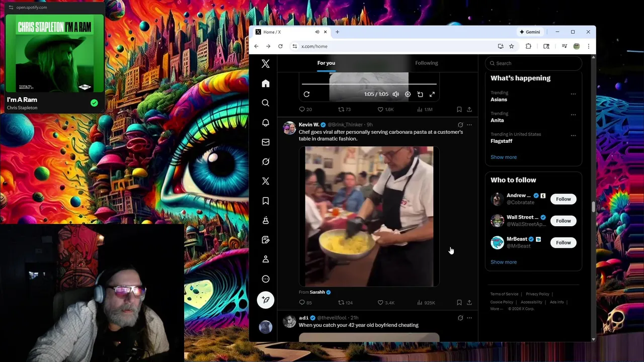Show more under Who to follow

tap(504, 262)
